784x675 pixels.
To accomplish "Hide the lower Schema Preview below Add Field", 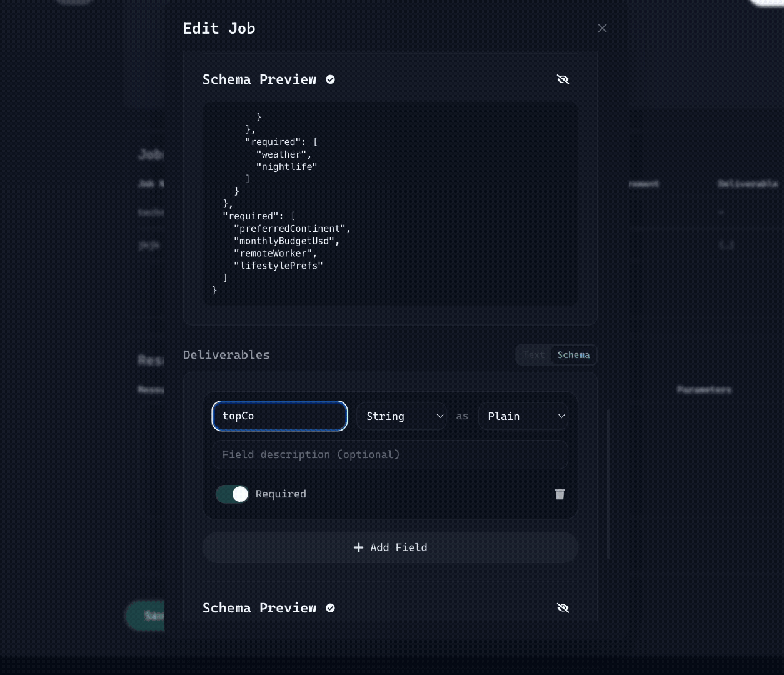I will pyautogui.click(x=563, y=608).
